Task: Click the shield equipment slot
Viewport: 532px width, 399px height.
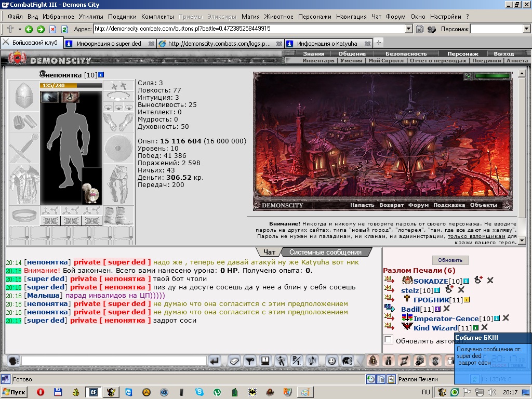Action: point(118,148)
